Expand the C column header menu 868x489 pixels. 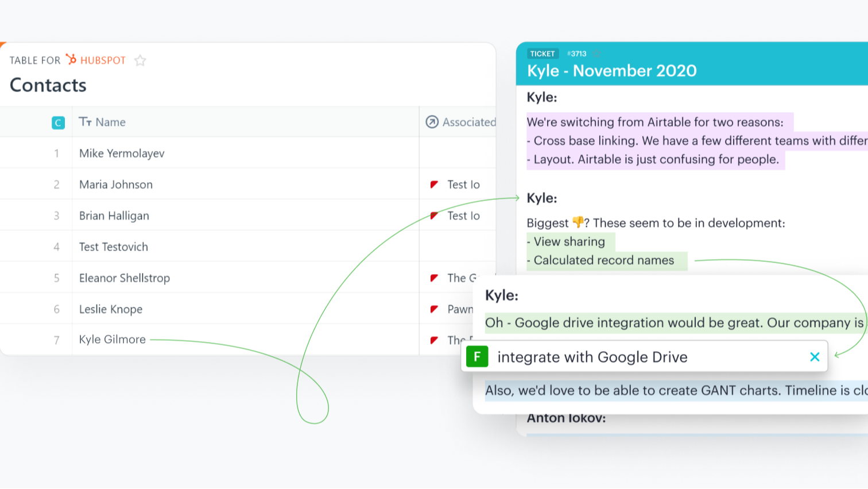57,122
